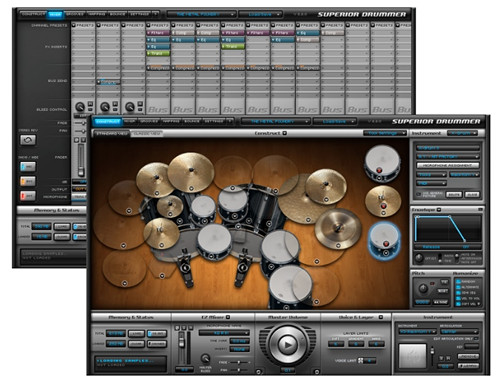Open the Tool Settings dropdown
This screenshot has width=500, height=383.
(x=385, y=133)
